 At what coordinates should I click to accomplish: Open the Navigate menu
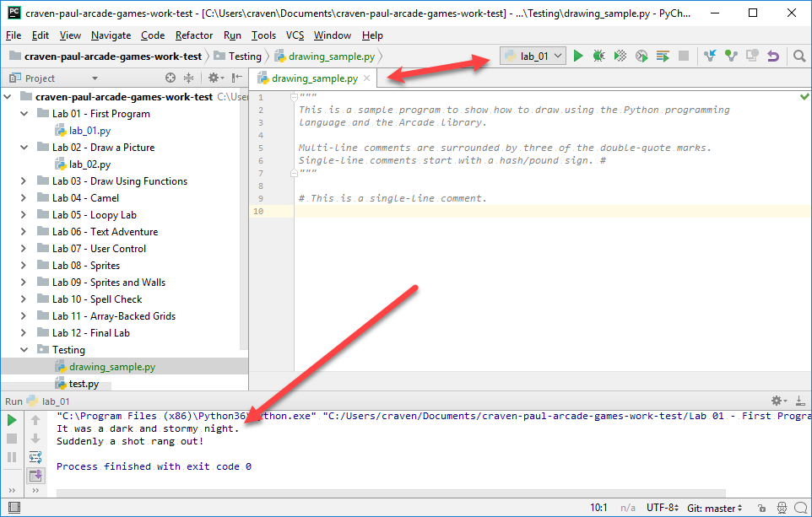111,35
